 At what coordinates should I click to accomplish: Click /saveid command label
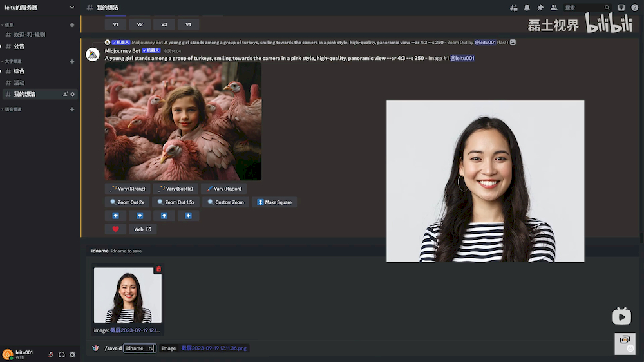pos(113,348)
